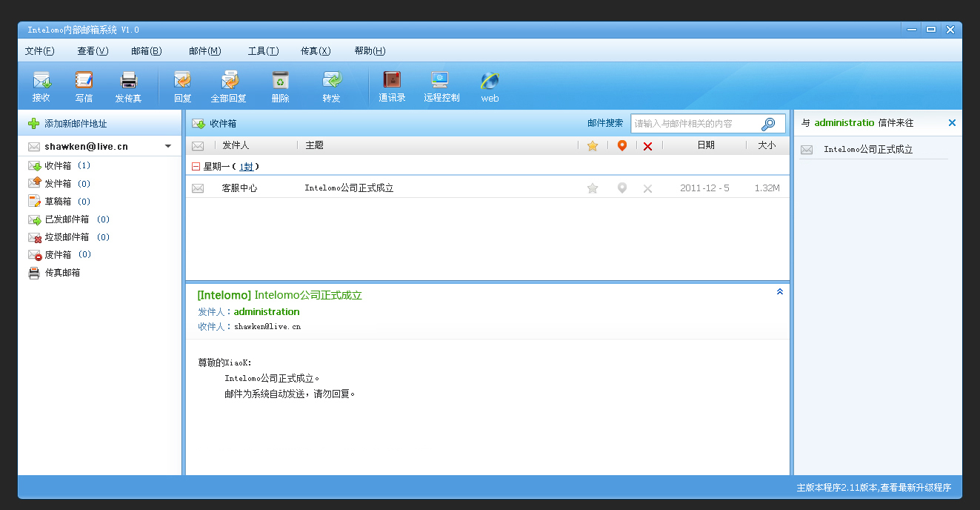Click the 2011-12-5 date cell
The width and height of the screenshot is (980, 510).
tap(704, 188)
